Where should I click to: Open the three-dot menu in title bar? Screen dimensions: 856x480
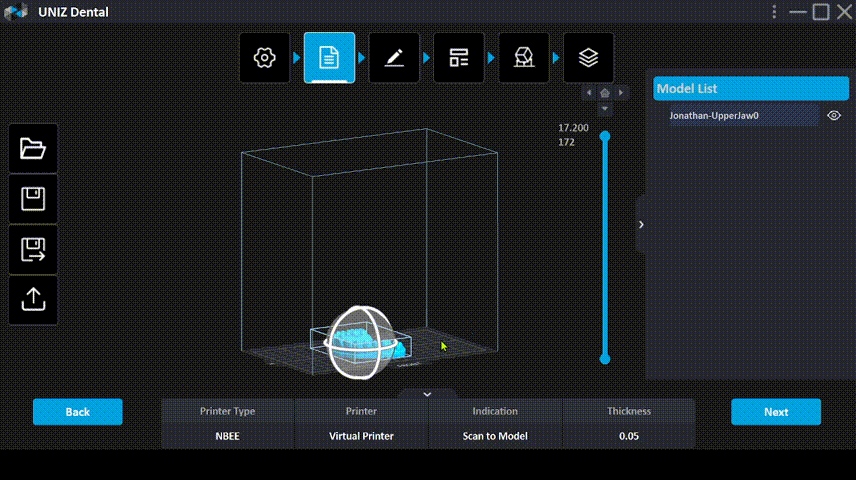tap(774, 12)
